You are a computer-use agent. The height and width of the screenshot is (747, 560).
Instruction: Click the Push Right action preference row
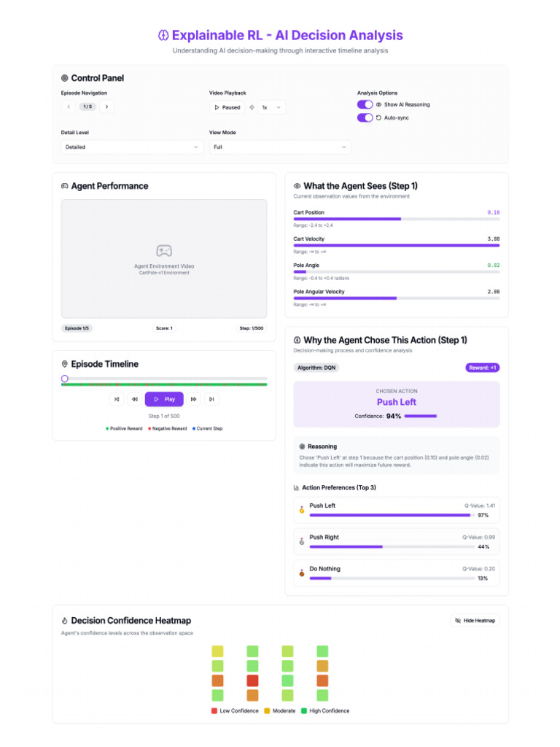pyautogui.click(x=396, y=542)
